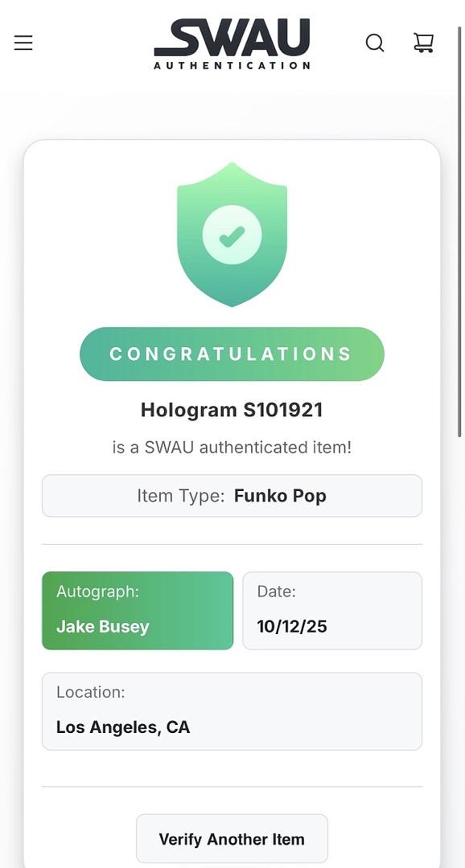This screenshot has height=868, width=465.
Task: Click the gradient Congratulations pill
Action: tap(232, 354)
